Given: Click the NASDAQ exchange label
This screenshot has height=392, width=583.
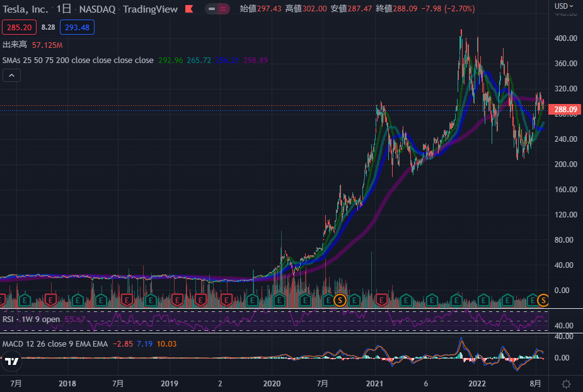Looking at the screenshot, I should point(98,9).
